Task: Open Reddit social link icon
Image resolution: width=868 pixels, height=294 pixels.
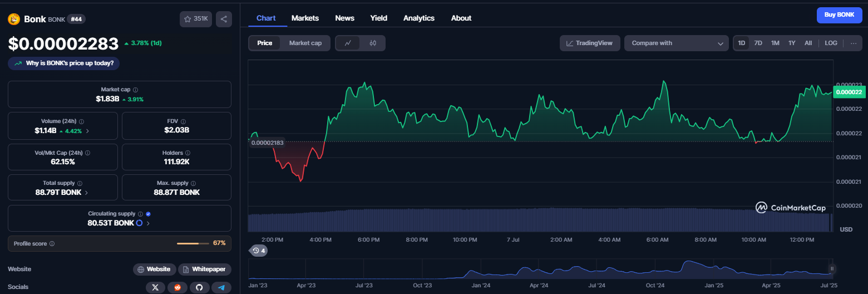Action: (177, 287)
